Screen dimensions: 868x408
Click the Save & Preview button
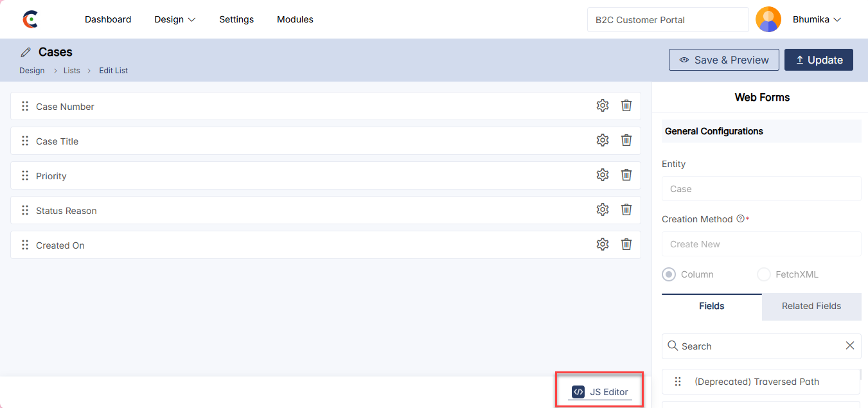(x=723, y=60)
